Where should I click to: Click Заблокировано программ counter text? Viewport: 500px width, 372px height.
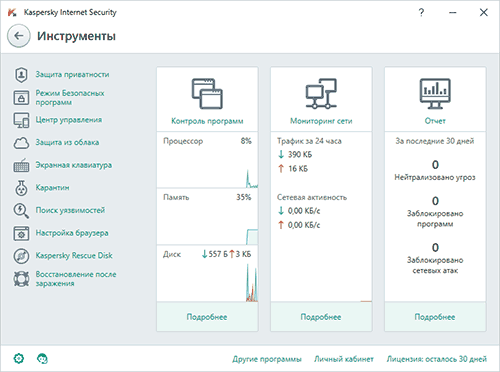coord(435,219)
